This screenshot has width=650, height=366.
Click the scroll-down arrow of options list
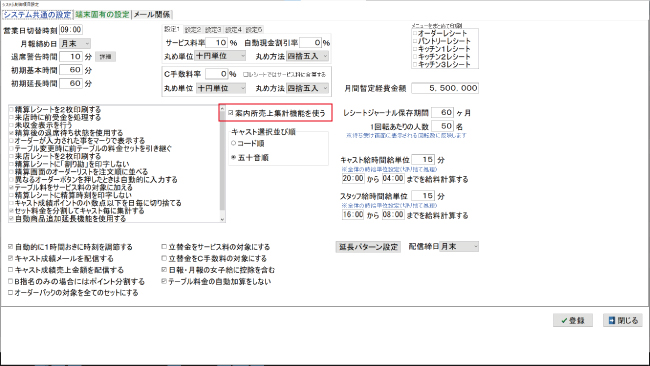coord(223,219)
